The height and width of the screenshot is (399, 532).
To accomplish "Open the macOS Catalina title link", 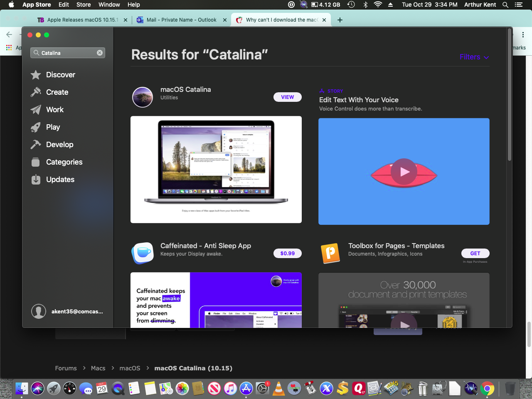I will [x=186, y=89].
